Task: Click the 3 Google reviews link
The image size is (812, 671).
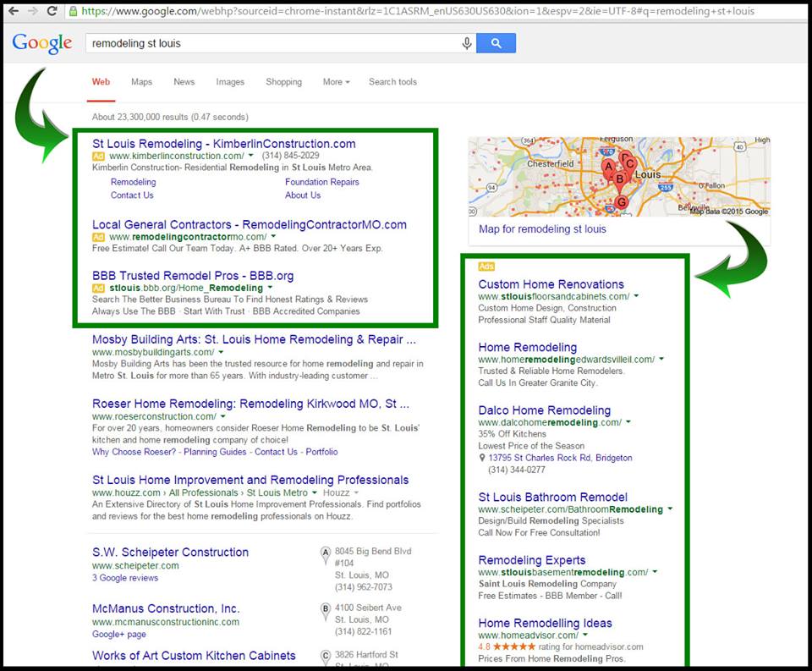Action: 125,578
